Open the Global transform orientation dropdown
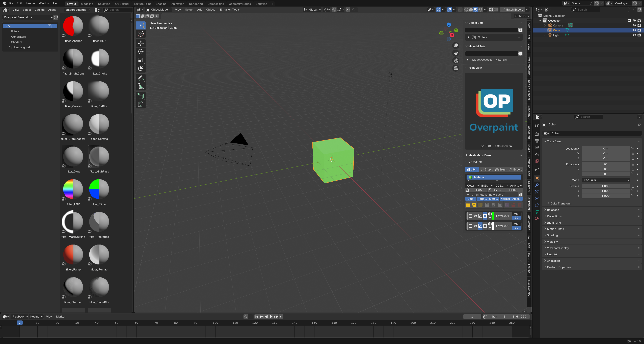644x344 pixels. (312, 10)
